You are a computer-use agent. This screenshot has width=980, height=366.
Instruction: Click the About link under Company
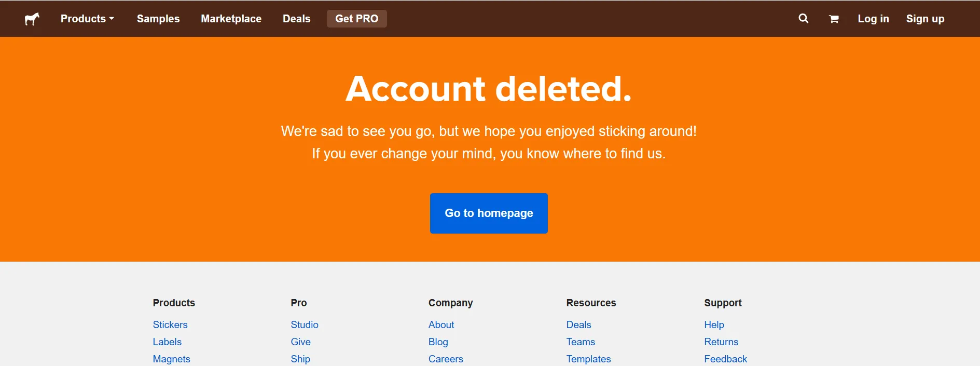[x=441, y=324]
